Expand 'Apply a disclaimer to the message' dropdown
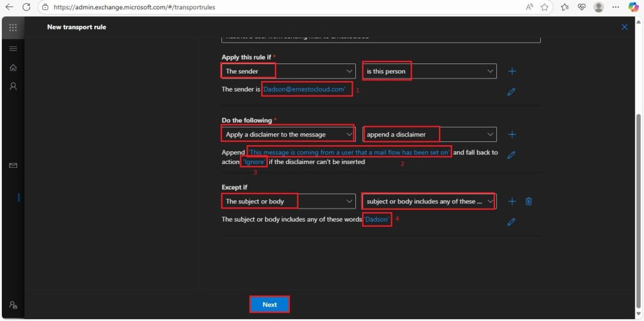This screenshot has height=321, width=644. click(288, 134)
